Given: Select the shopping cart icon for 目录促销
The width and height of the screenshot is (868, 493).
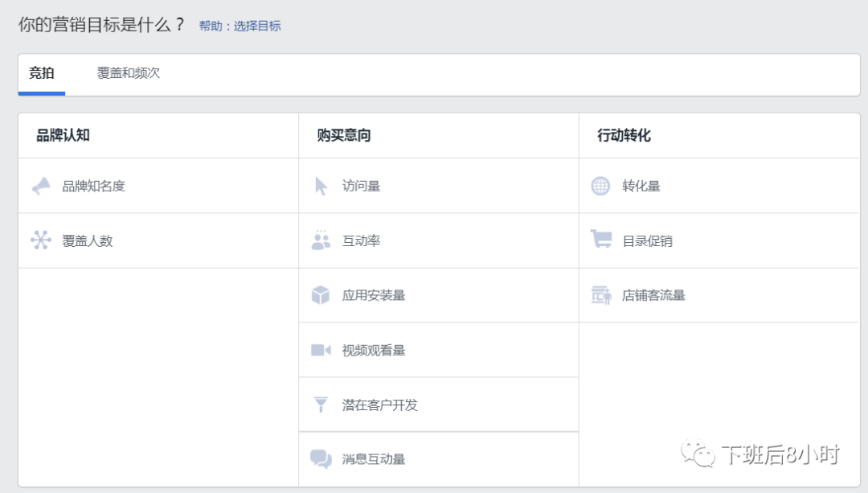Looking at the screenshot, I should click(601, 240).
